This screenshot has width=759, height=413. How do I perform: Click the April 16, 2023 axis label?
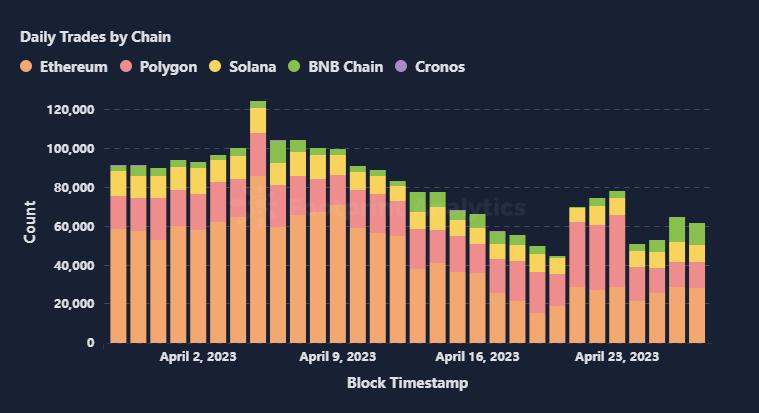pyautogui.click(x=477, y=357)
